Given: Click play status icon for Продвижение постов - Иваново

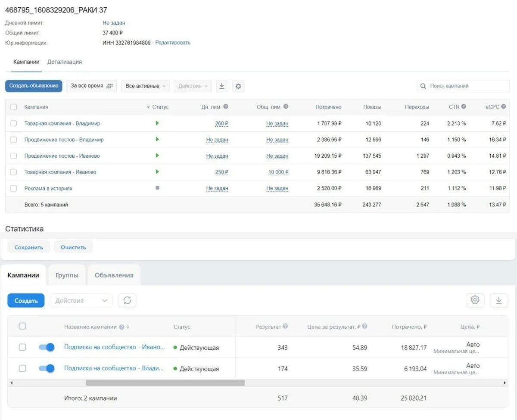Looking at the screenshot, I should click(157, 156).
